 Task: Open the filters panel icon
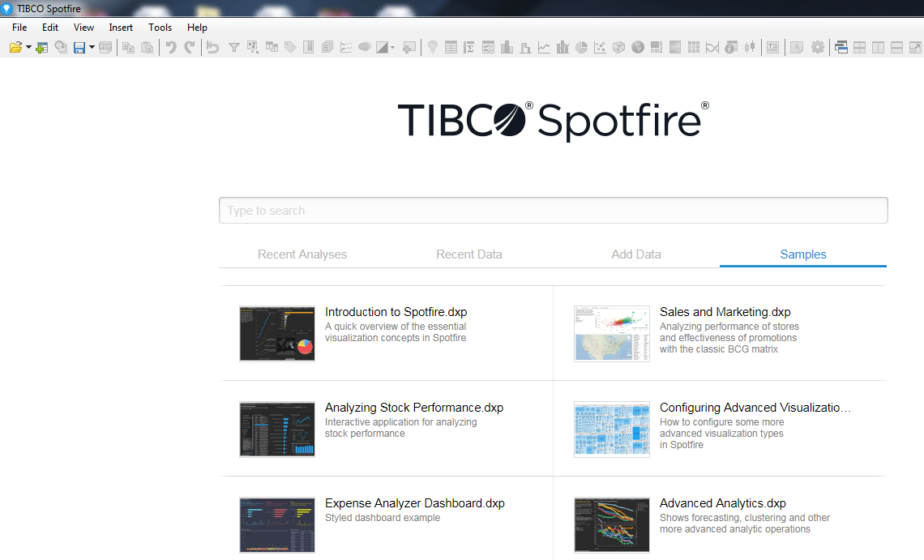[233, 48]
